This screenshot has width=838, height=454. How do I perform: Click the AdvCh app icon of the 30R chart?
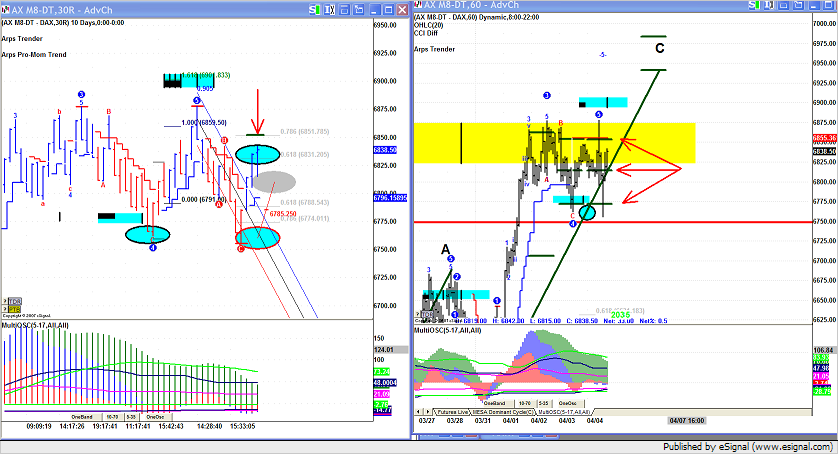(x=5, y=6)
